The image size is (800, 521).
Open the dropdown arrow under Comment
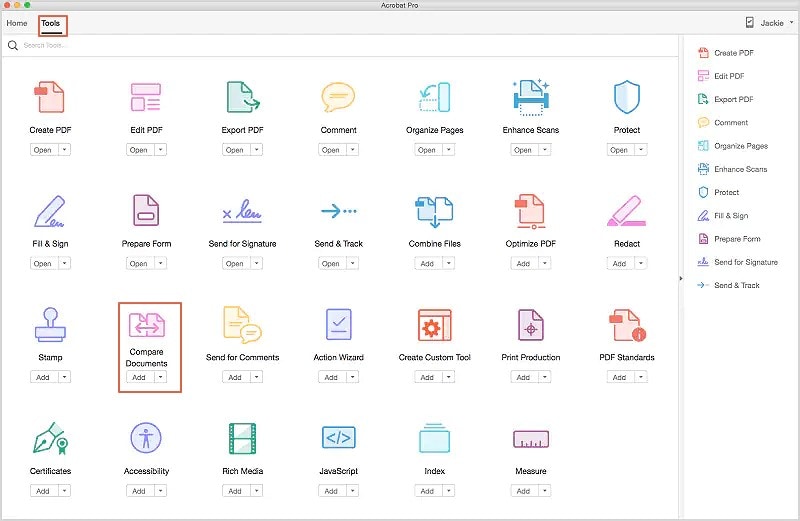[x=353, y=150]
